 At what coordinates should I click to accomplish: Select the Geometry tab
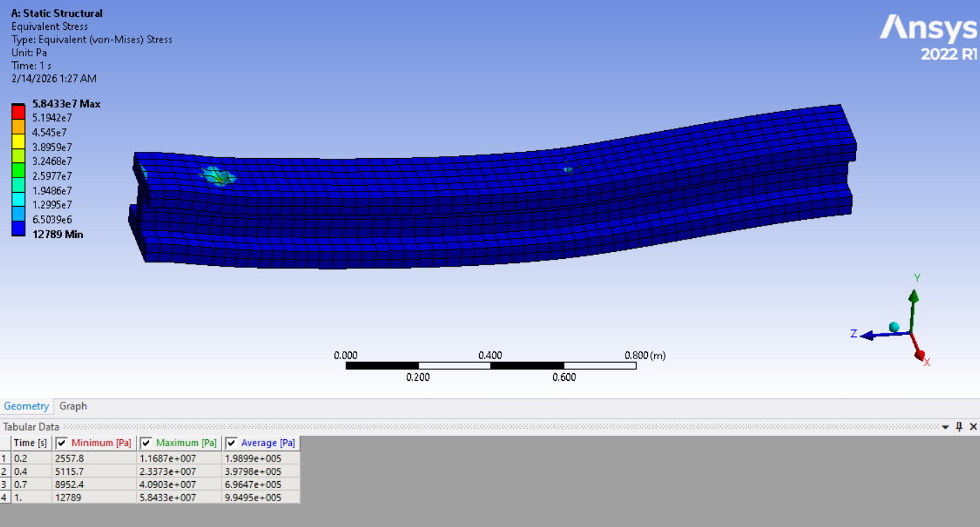click(26, 406)
